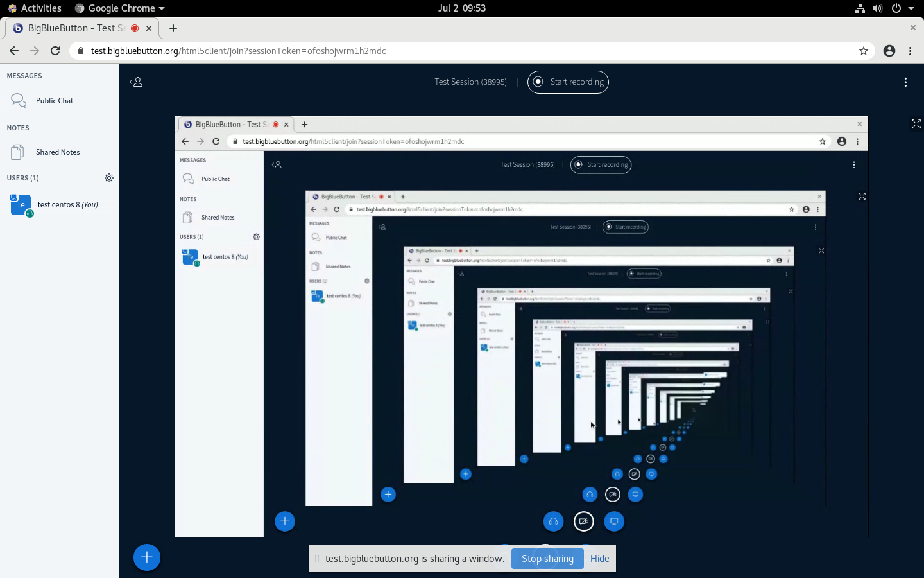Bookmark the page with the star icon

coord(864,50)
